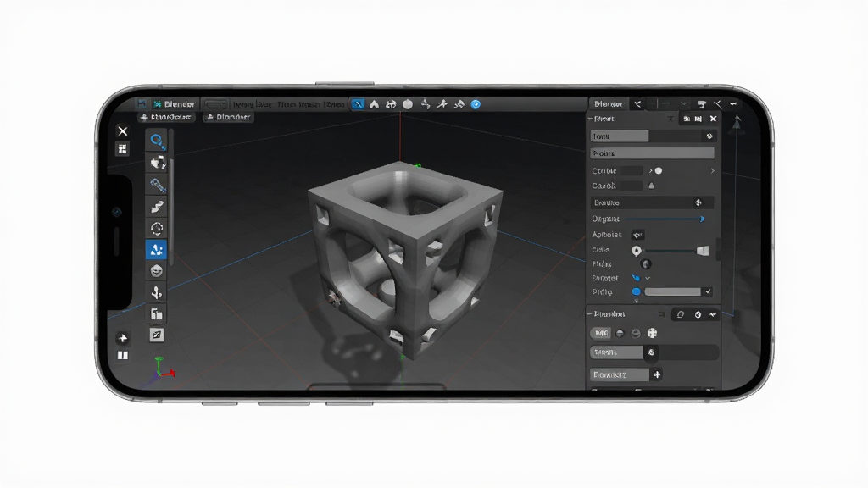Toggle the white circle in the right panel's third row
Screen dimensions: 868x488
pyautogui.click(x=659, y=171)
